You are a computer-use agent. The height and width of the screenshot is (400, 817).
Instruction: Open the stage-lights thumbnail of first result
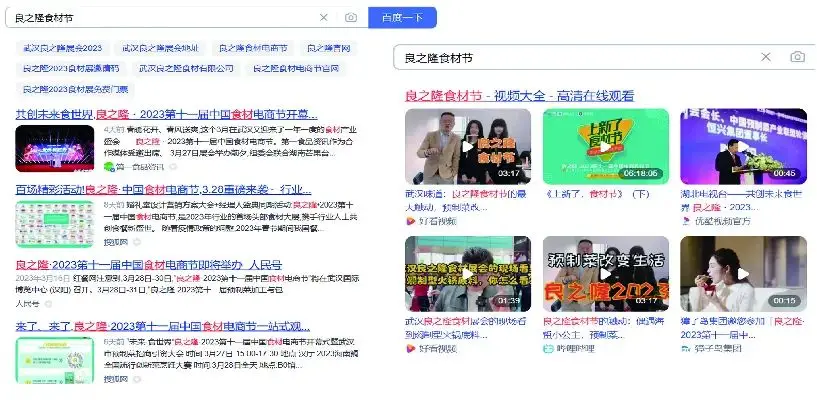click(x=55, y=148)
